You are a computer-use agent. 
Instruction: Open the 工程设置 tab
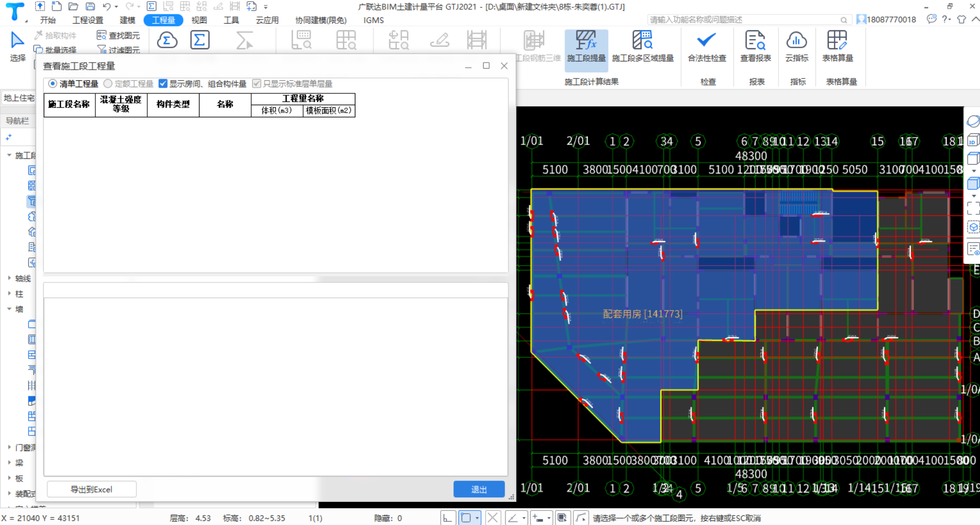[x=88, y=20]
